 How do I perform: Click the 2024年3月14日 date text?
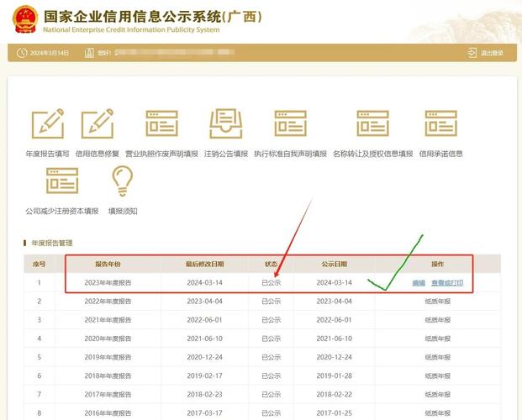pyautogui.click(x=50, y=53)
